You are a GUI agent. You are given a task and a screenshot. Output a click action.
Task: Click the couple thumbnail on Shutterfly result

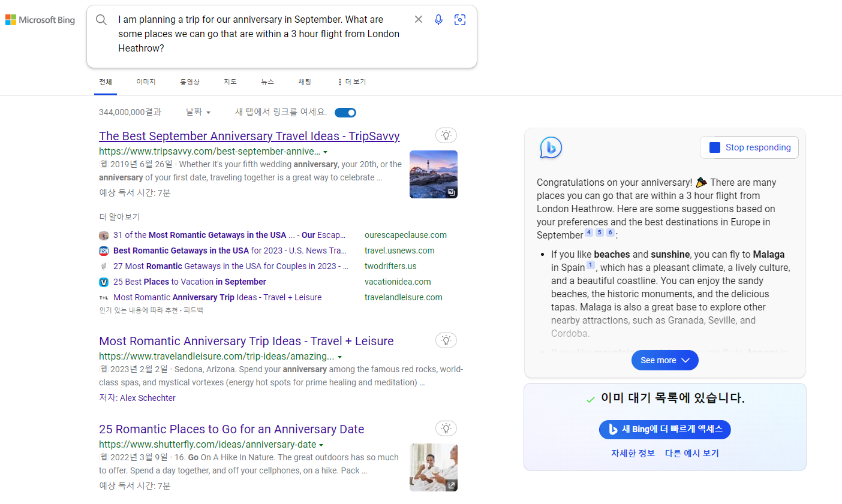coord(434,467)
